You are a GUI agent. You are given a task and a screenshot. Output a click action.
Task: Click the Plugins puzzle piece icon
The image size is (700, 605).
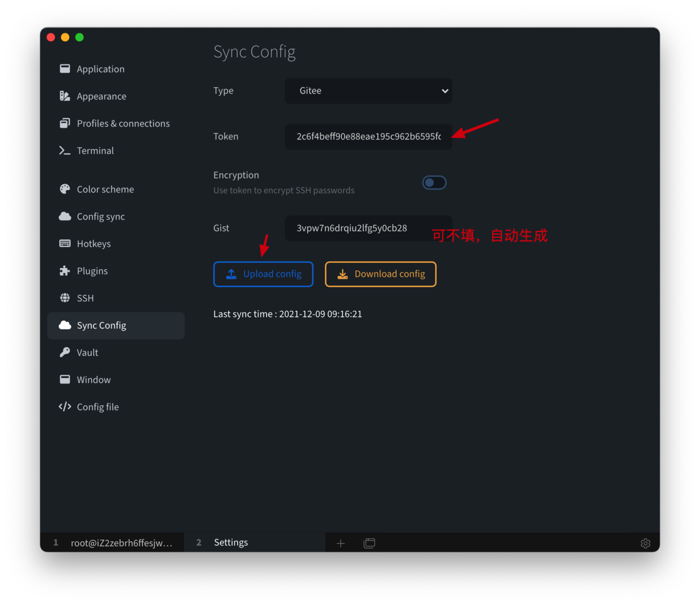(65, 271)
